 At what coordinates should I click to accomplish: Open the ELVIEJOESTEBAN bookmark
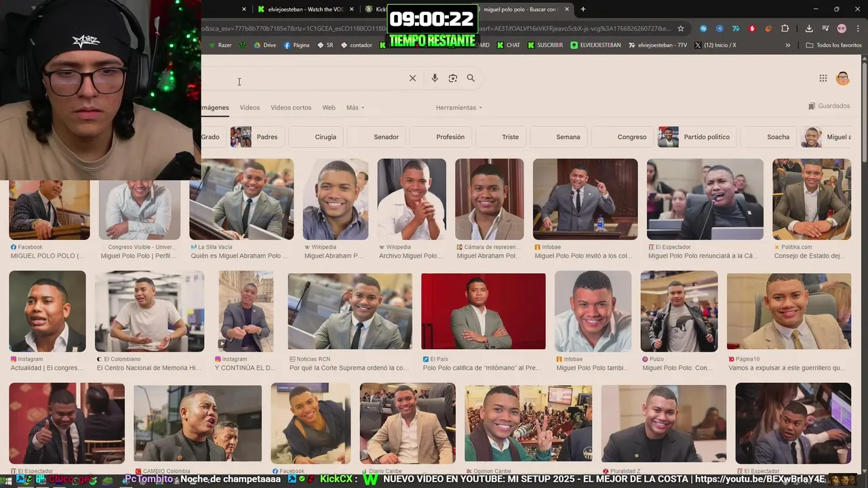[x=597, y=45]
